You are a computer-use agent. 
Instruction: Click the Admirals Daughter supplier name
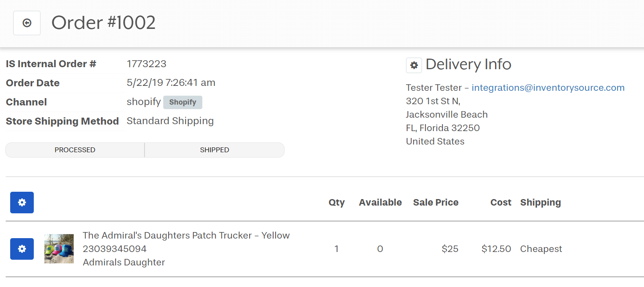pos(124,262)
